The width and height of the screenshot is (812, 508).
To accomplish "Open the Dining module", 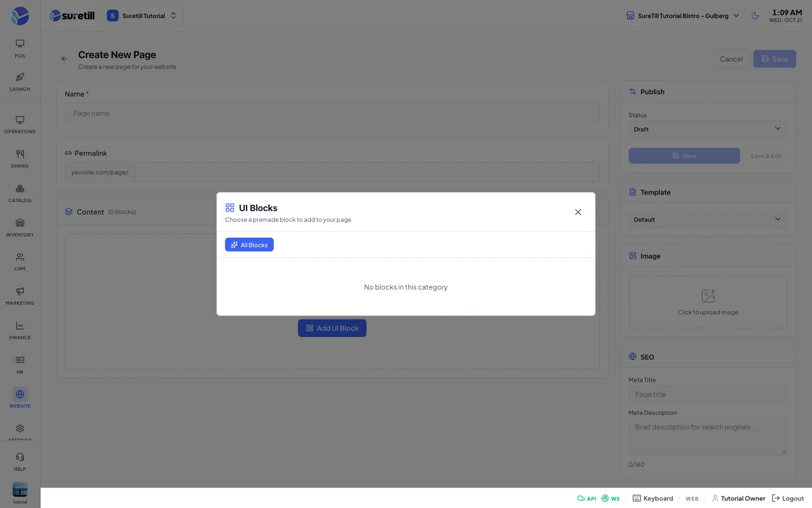I will [20, 159].
